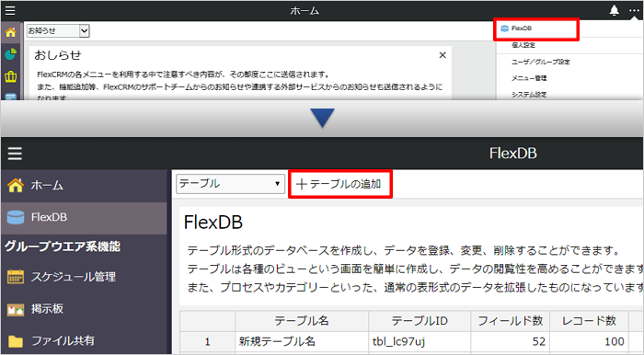
Task: Click the FlexDB database icon in sidebar
Action: [16, 217]
